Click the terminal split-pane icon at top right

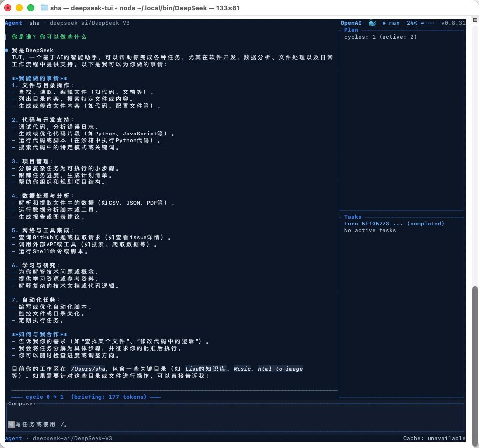click(475, 20)
